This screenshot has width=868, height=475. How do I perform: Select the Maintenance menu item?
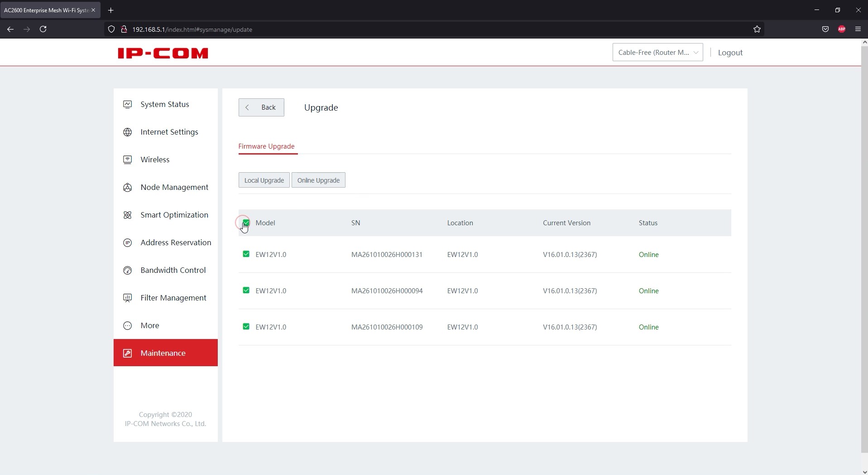click(166, 353)
